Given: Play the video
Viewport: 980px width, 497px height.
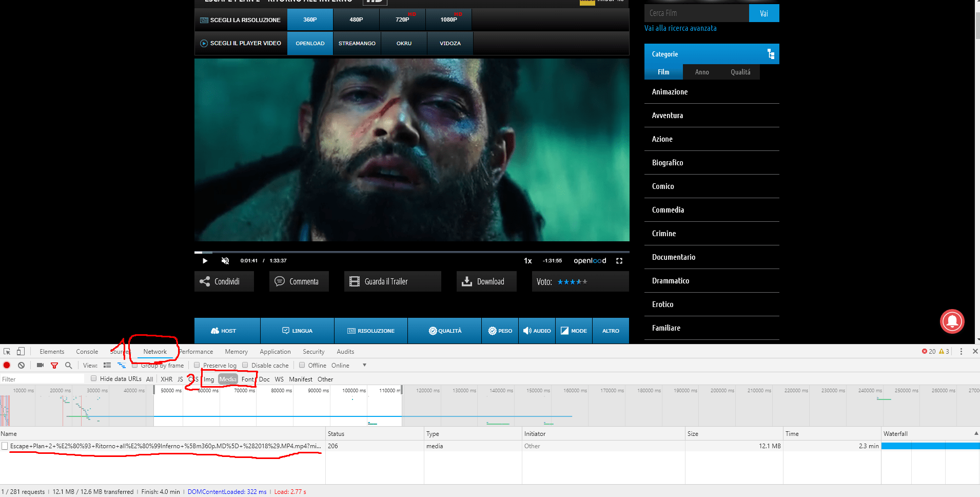Looking at the screenshot, I should pyautogui.click(x=205, y=261).
